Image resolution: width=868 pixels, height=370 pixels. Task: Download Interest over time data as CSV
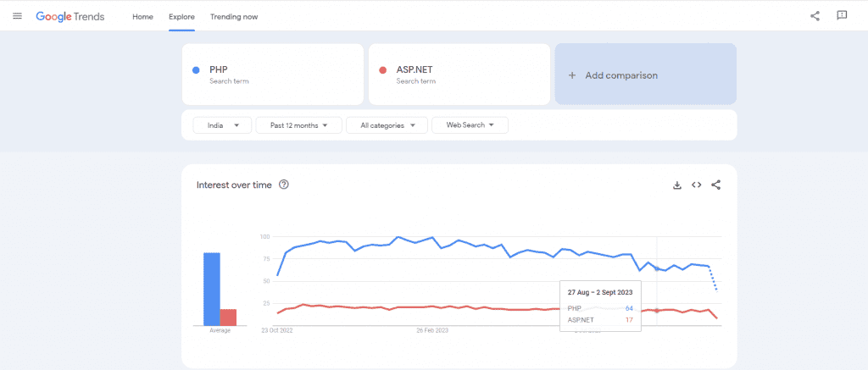[x=676, y=185]
